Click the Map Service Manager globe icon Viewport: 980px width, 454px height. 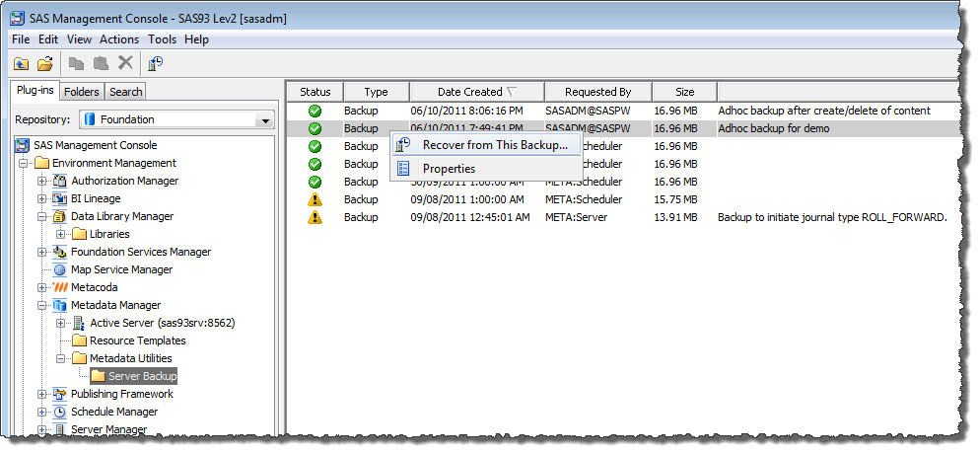tap(60, 269)
